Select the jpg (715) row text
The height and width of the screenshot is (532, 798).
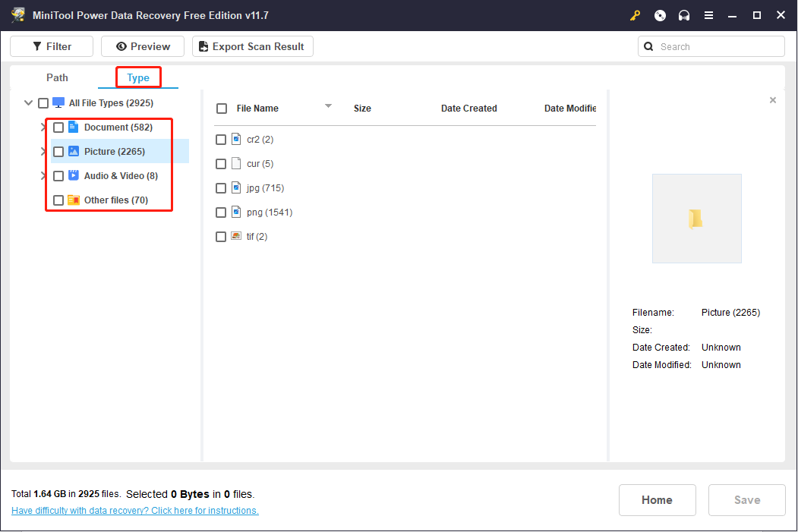click(x=265, y=187)
